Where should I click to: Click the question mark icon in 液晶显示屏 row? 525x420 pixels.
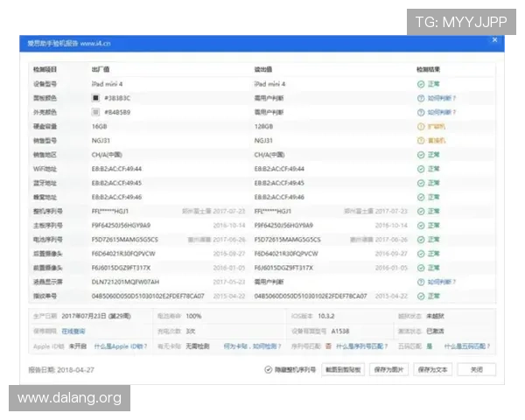(x=421, y=282)
